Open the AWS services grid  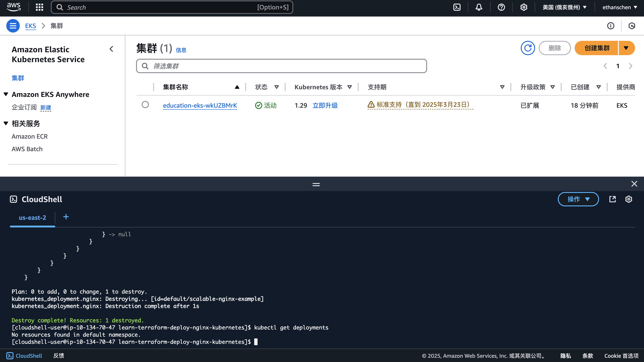point(39,7)
